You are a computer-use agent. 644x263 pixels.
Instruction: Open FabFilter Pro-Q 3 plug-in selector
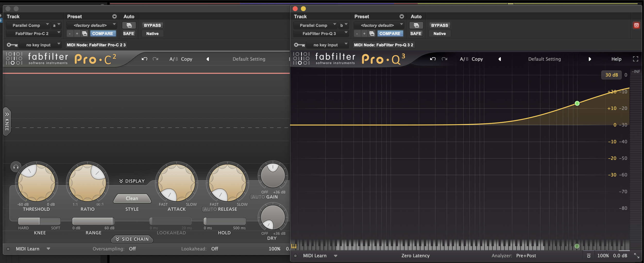point(321,33)
